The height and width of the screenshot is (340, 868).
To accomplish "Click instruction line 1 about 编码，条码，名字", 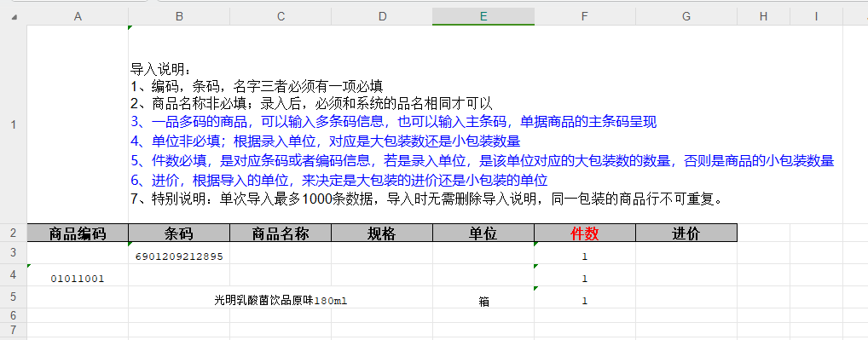I will pos(257,86).
